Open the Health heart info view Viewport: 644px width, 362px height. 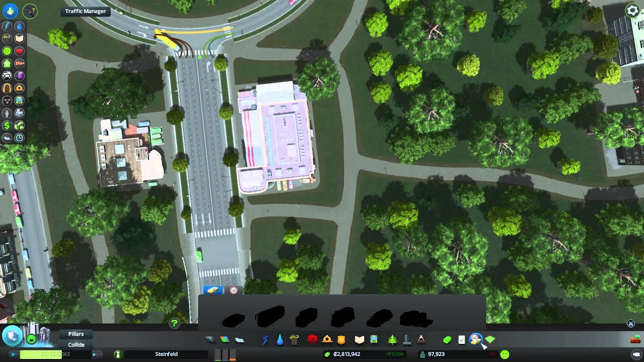[19, 51]
